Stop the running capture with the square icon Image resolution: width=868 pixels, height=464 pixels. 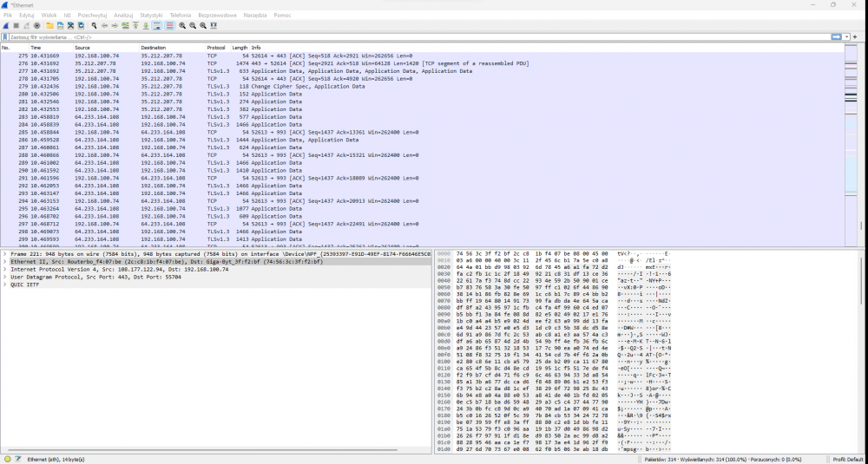point(16,26)
